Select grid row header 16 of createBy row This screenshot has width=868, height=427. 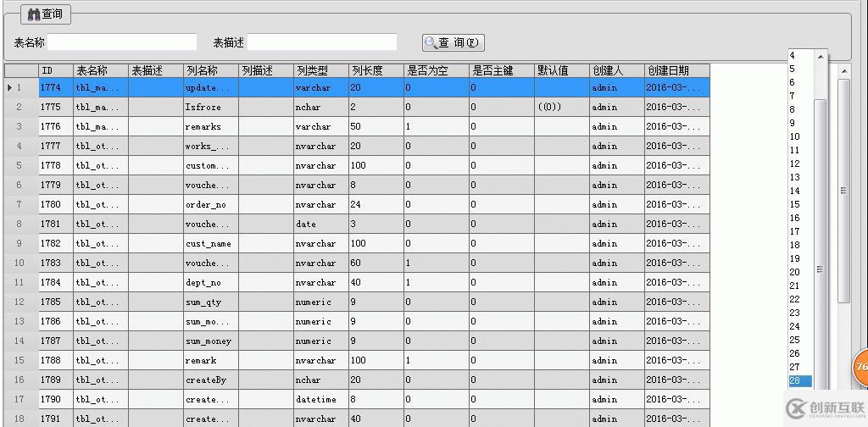click(21, 380)
